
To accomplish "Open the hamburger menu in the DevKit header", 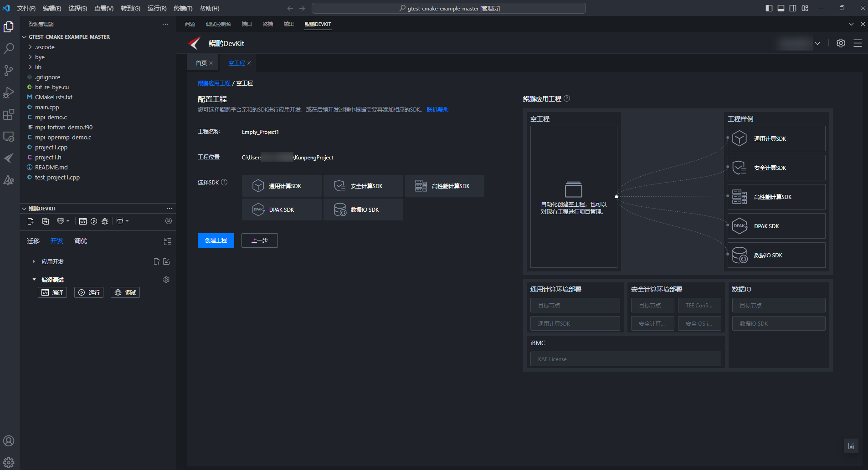I will click(x=858, y=43).
